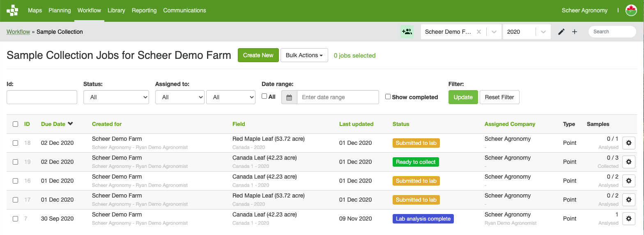Image resolution: width=644 pixels, height=235 pixels.
Task: Click the Reset Filter button
Action: pyautogui.click(x=499, y=97)
